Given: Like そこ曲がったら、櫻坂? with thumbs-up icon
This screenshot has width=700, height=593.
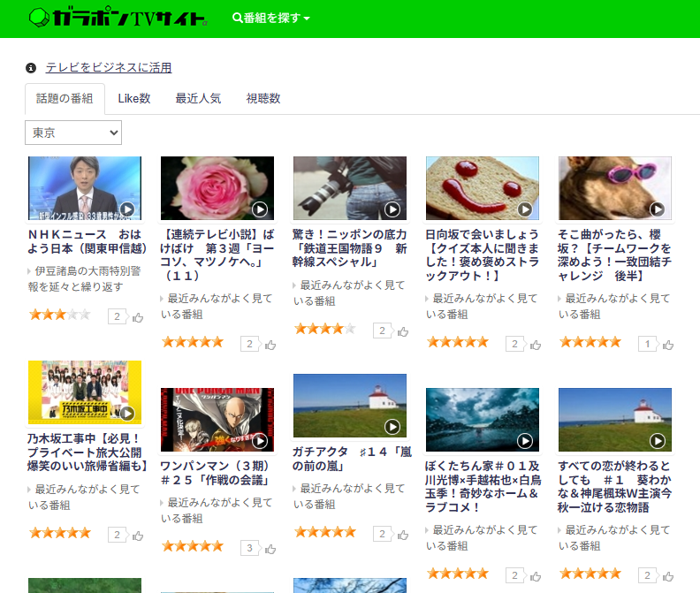Looking at the screenshot, I should pos(668,346).
